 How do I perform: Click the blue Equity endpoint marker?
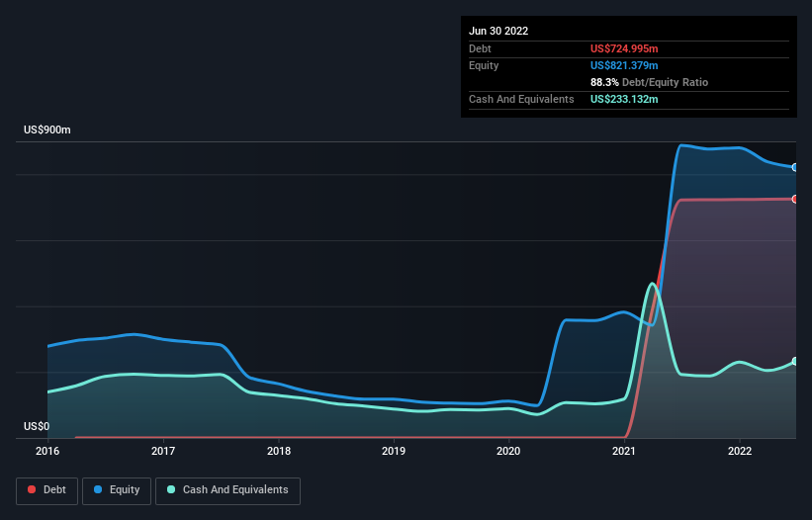[795, 167]
